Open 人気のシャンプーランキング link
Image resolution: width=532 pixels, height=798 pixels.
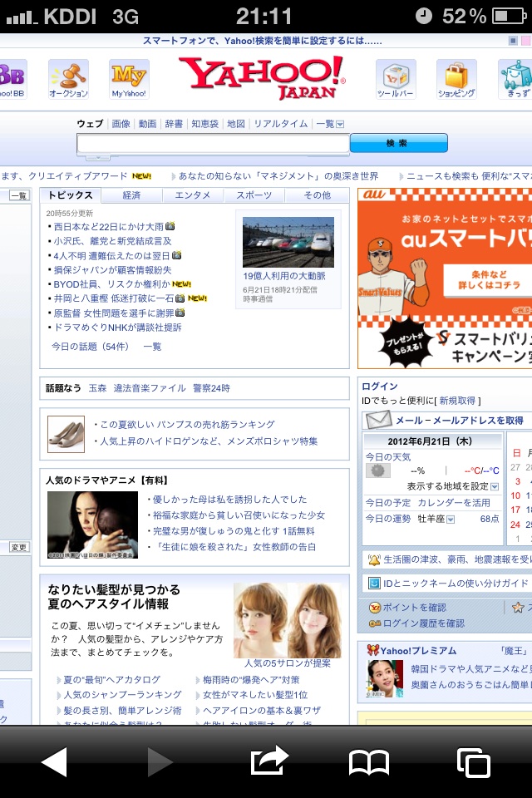tap(122, 695)
